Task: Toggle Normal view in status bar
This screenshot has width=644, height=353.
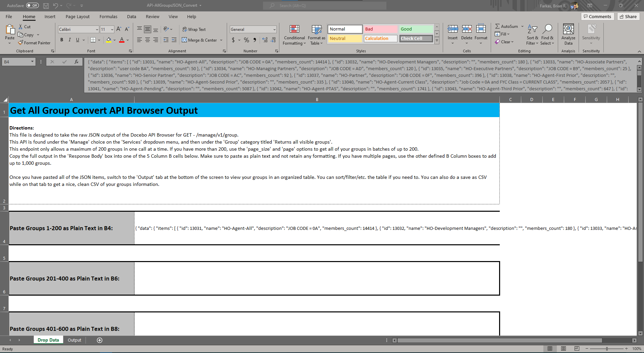Action: 550,349
